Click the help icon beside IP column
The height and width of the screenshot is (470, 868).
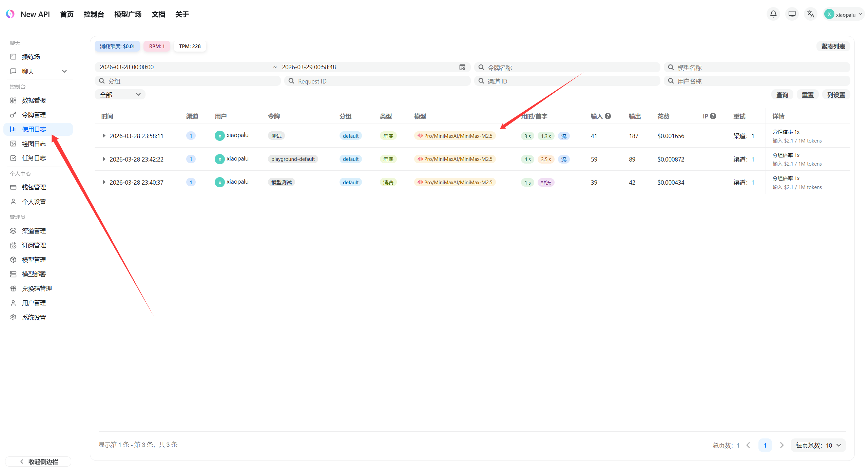coord(713,116)
